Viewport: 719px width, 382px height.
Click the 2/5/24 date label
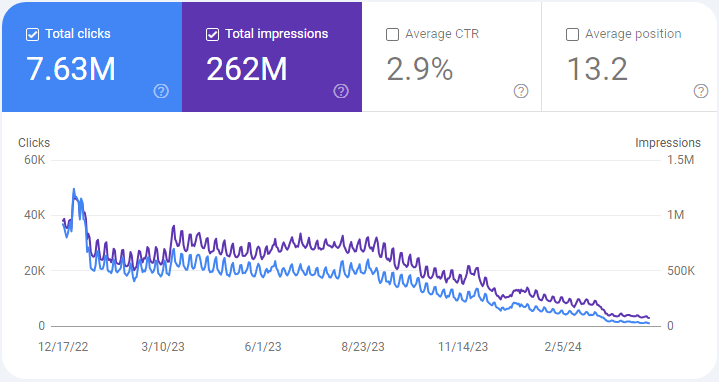[563, 347]
